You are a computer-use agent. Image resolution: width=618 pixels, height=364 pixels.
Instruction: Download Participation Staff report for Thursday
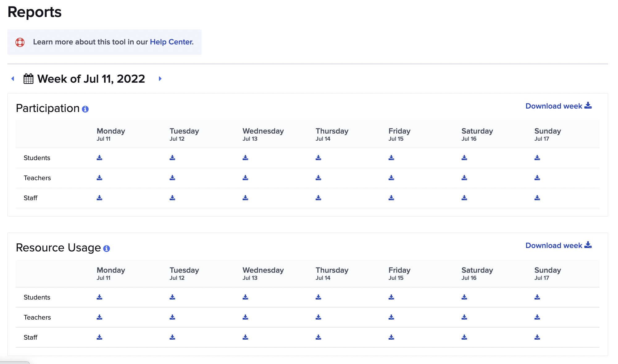click(x=318, y=198)
